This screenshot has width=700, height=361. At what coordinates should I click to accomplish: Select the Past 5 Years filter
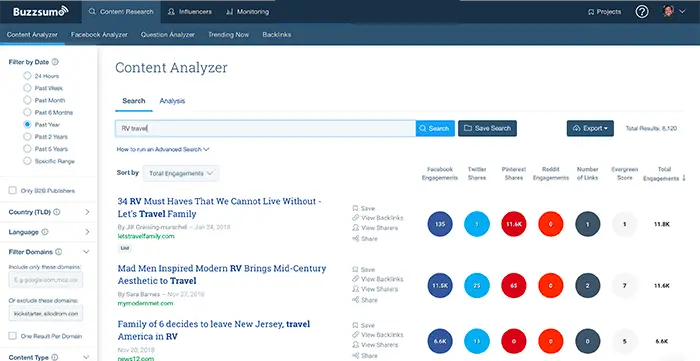(x=27, y=149)
